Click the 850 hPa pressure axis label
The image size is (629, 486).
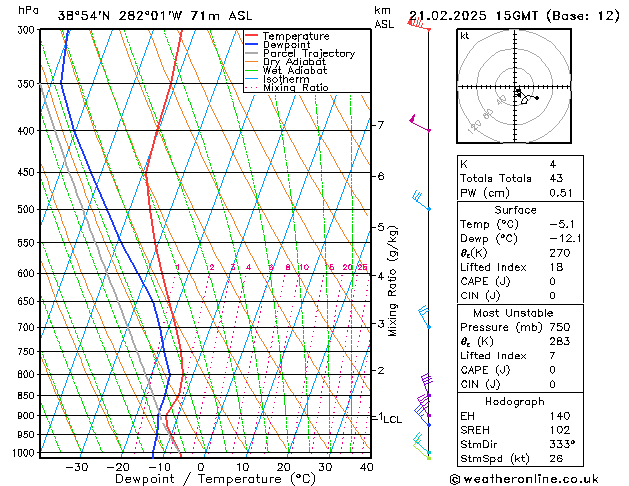26,395
